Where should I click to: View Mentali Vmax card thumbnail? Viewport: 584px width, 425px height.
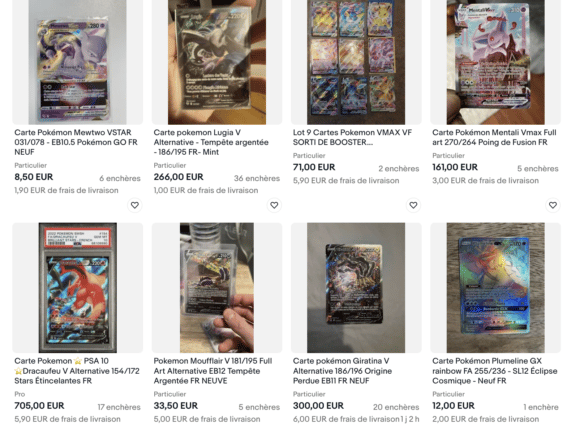pyautogui.click(x=495, y=62)
